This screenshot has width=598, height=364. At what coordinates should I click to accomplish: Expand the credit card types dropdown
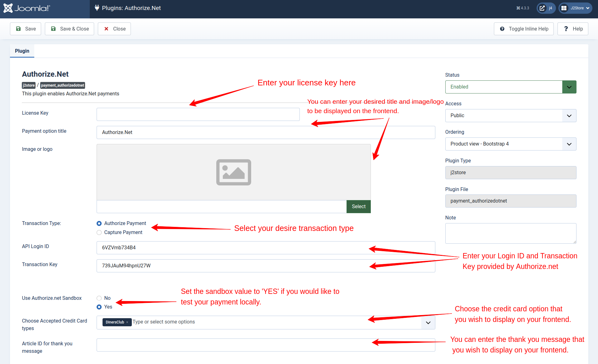[x=428, y=323]
